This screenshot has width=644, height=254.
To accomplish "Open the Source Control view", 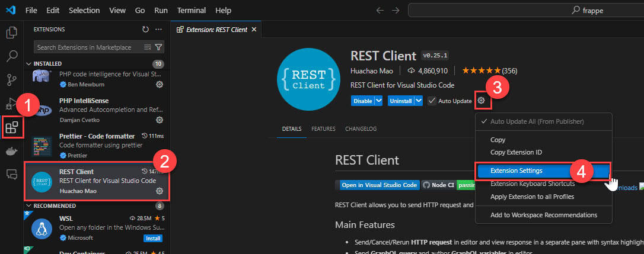I will (x=12, y=79).
